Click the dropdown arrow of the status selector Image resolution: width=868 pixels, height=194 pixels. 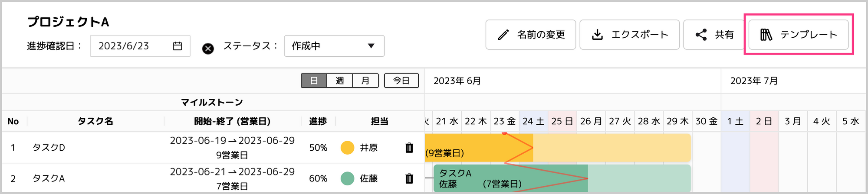click(x=371, y=46)
